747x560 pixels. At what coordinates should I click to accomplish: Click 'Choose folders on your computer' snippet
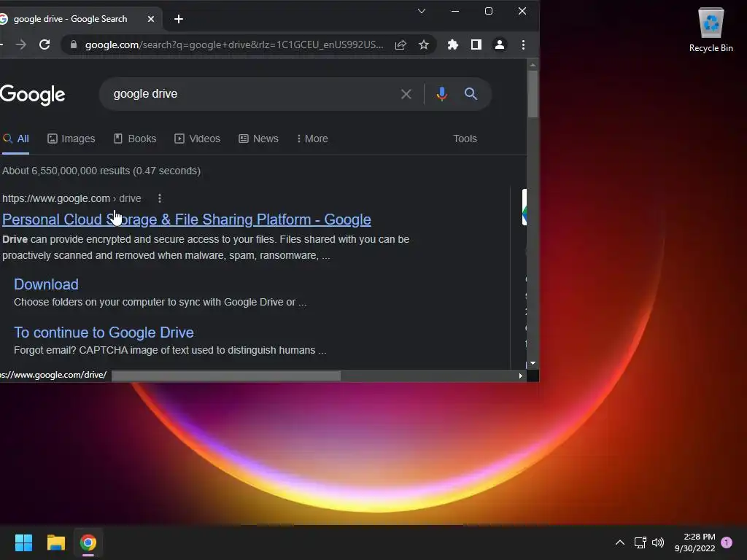click(160, 302)
